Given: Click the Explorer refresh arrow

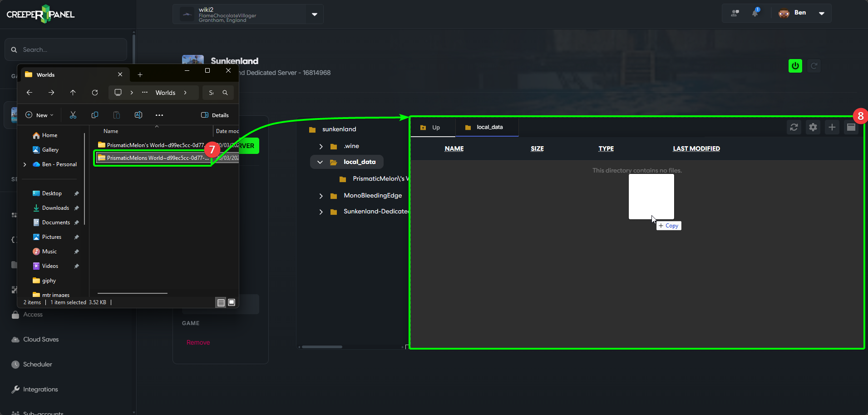Looking at the screenshot, I should [95, 93].
